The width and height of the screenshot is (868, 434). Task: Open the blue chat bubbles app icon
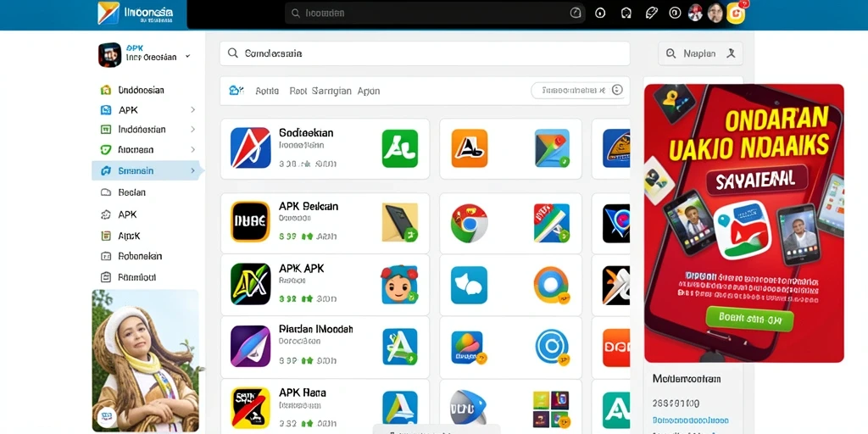click(469, 285)
